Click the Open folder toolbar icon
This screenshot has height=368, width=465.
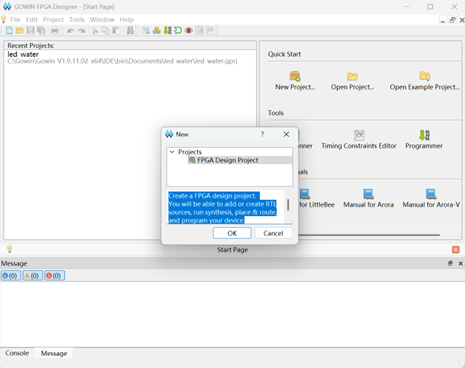point(20,31)
